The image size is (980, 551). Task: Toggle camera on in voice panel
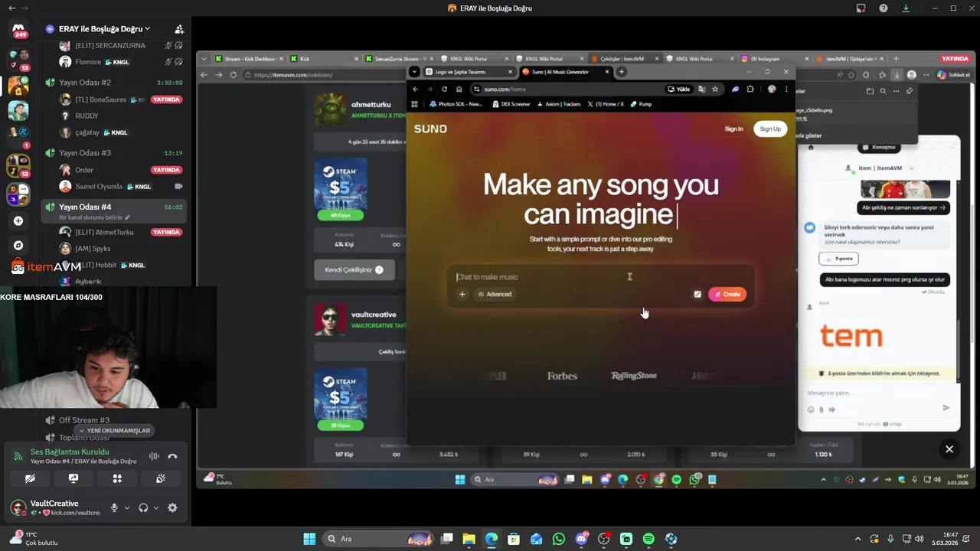click(30, 478)
